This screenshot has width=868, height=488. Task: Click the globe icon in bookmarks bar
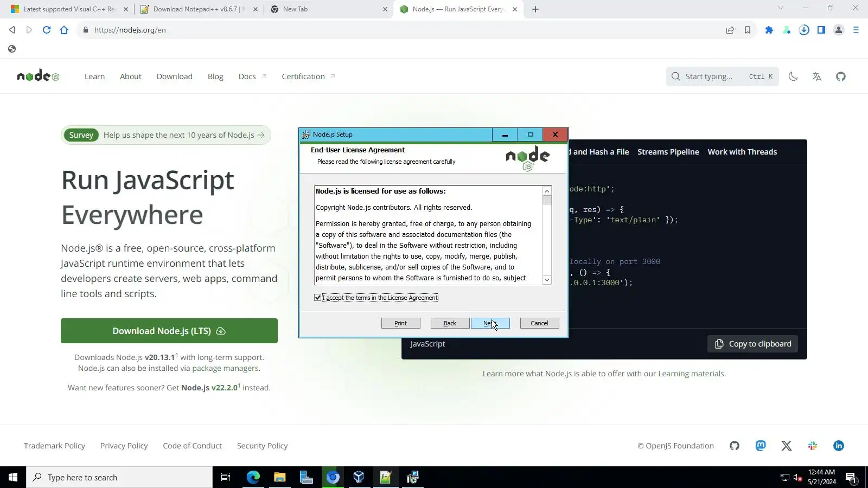tap(12, 49)
